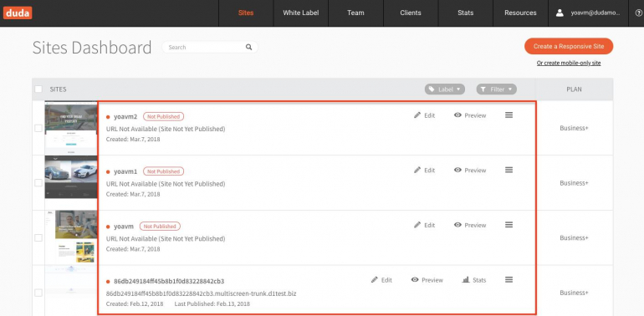
Task: Open the help question mark icon
Action: coord(638,13)
